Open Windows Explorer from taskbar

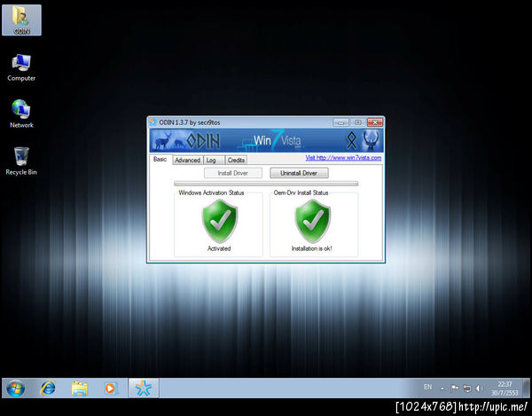coord(80,389)
